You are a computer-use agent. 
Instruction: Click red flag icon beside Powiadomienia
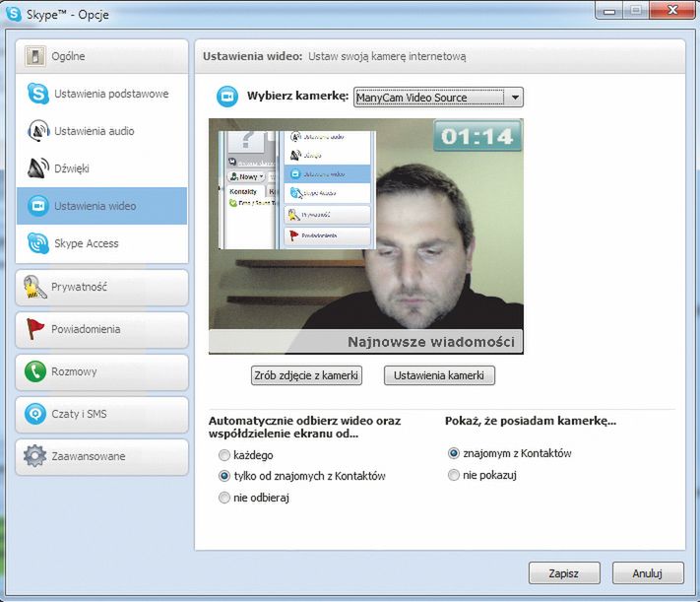[x=34, y=329]
